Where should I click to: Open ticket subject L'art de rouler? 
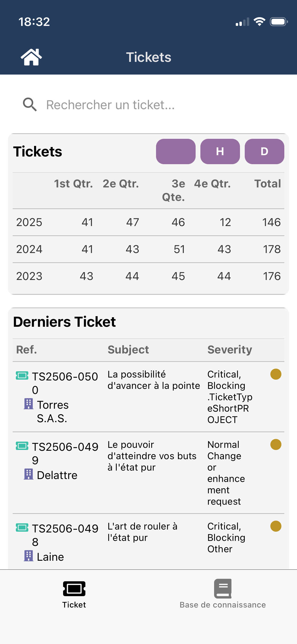tap(143, 532)
